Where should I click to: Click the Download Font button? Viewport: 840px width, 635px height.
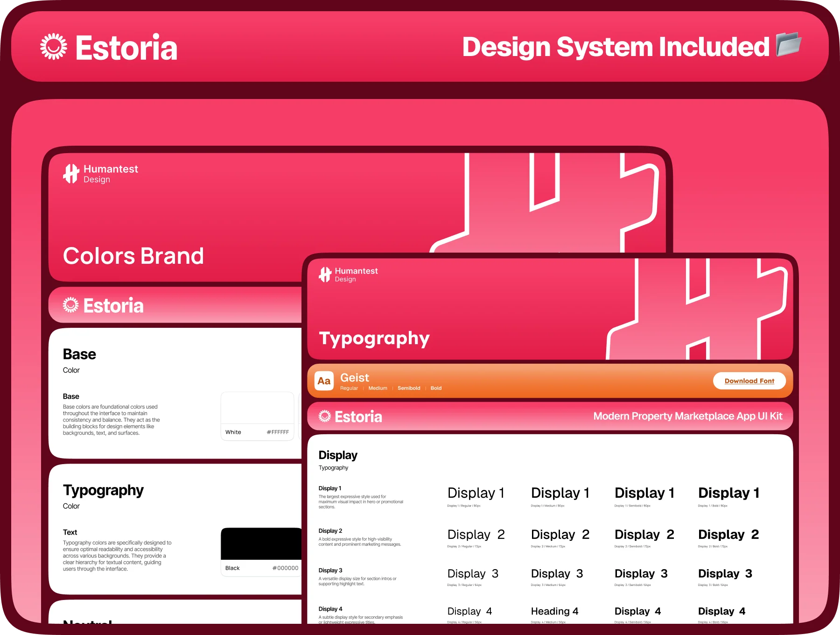click(749, 381)
